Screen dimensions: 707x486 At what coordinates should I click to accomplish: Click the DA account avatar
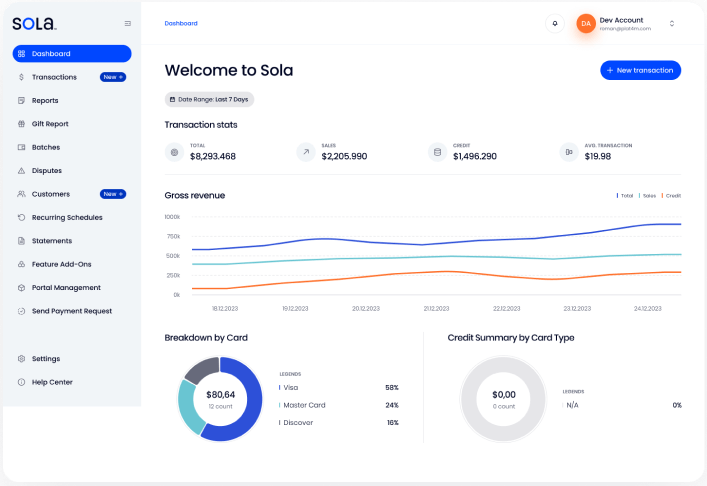click(586, 23)
